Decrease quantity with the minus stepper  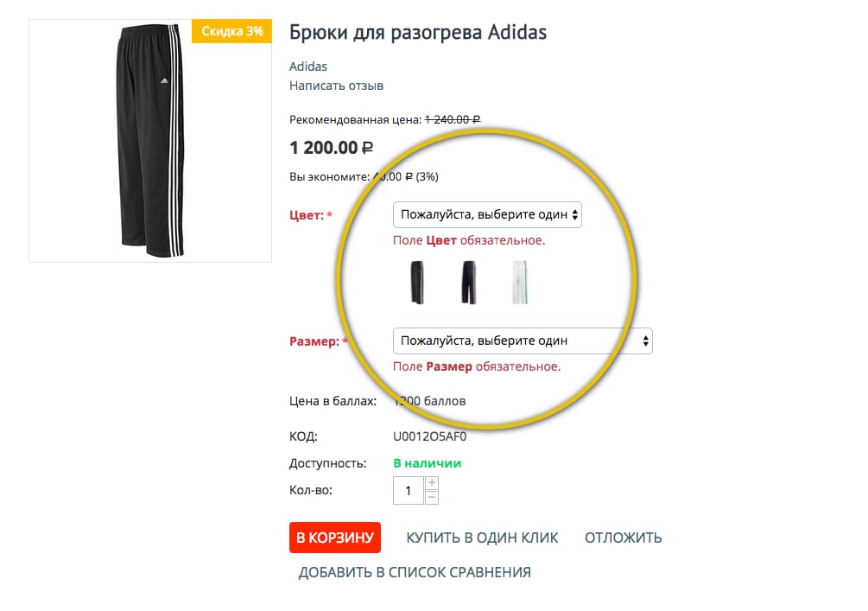[432, 497]
